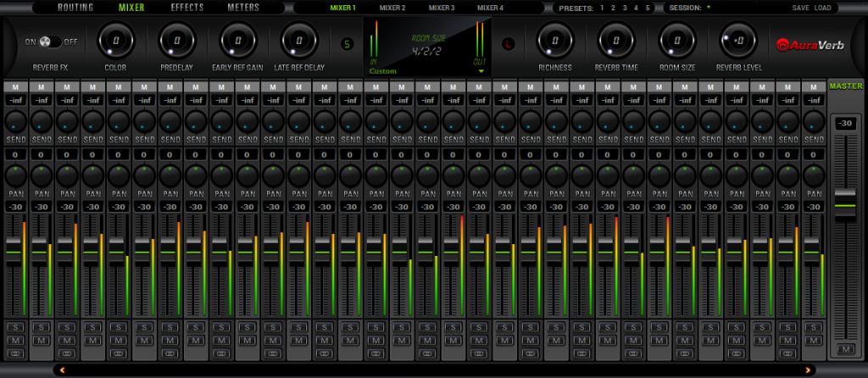Click the scroll right arrow on the bottom scrollbar
Image resolution: width=868 pixels, height=378 pixels.
[809, 370]
